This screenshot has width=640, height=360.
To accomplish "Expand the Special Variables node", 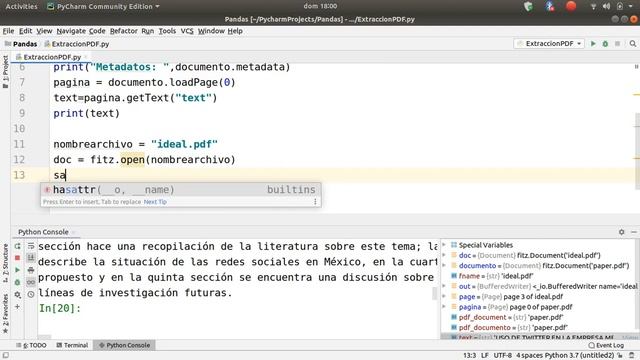I will click(444, 245).
